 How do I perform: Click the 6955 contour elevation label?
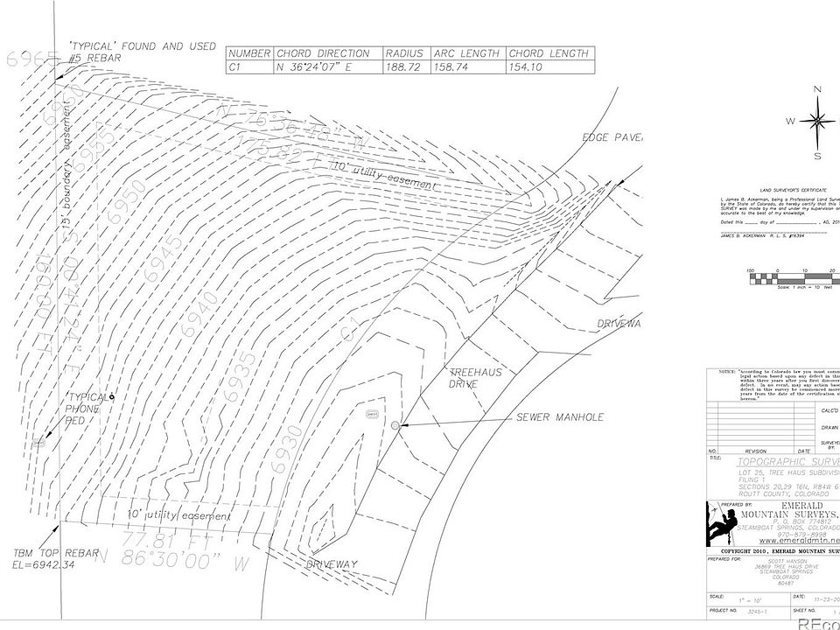pos(94,148)
